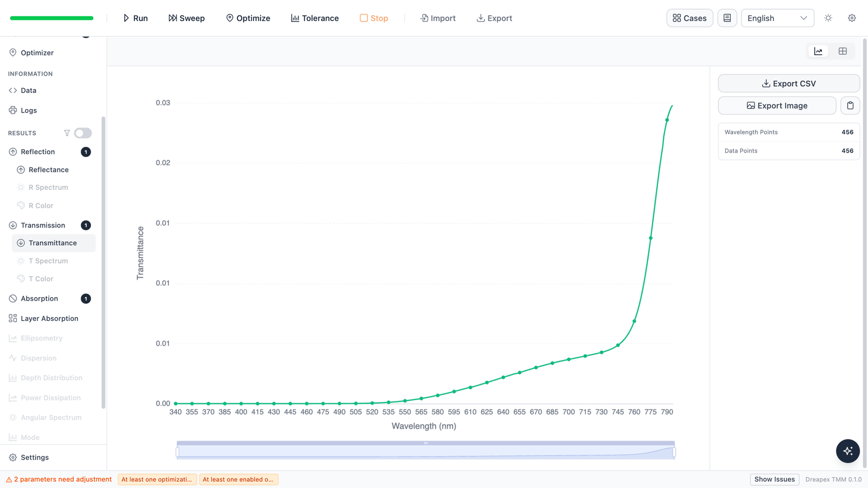The image size is (868, 488).
Task: Click the notes panel icon beside Cases
Action: (727, 18)
